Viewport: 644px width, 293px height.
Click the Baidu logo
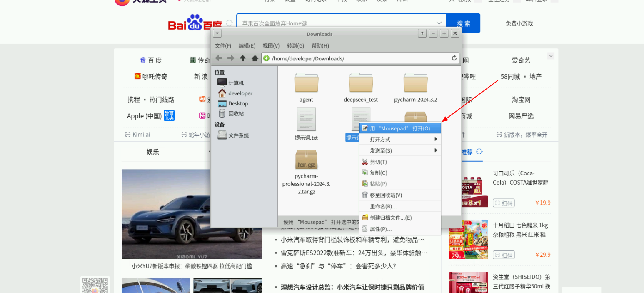point(195,23)
